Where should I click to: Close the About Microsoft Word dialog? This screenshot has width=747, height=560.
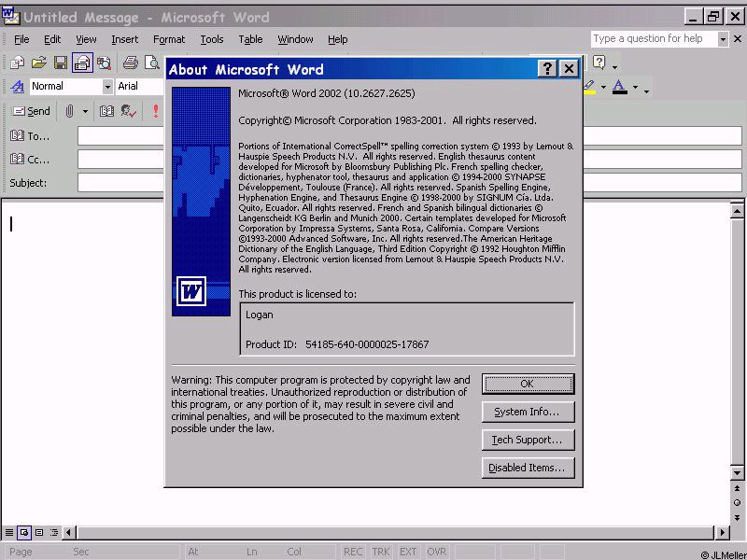pos(569,69)
